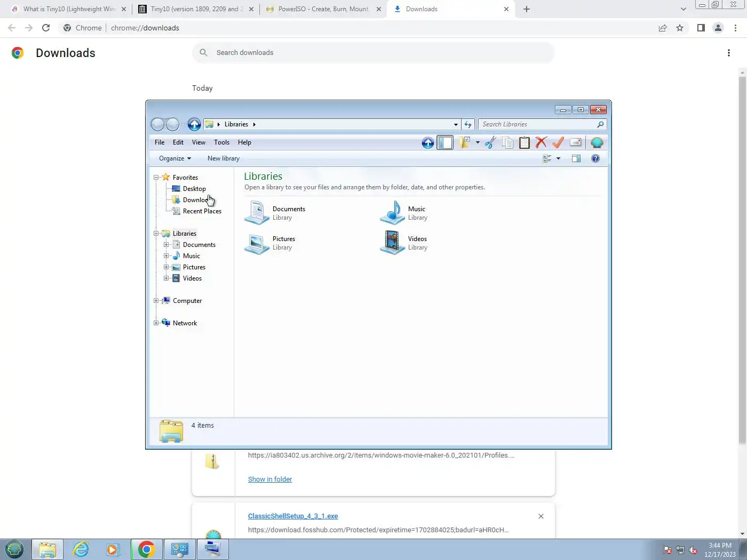Open the View menu in Explorer
Viewport: 747px width, 560px height.
pyautogui.click(x=198, y=142)
